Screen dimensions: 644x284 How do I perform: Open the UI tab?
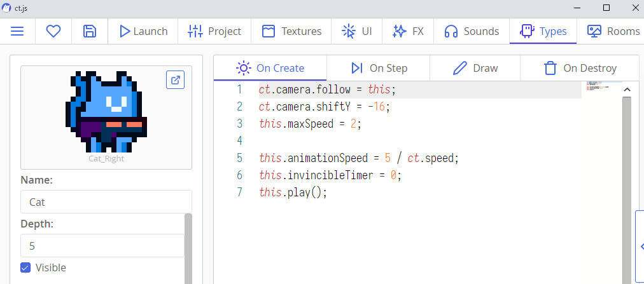tap(356, 31)
